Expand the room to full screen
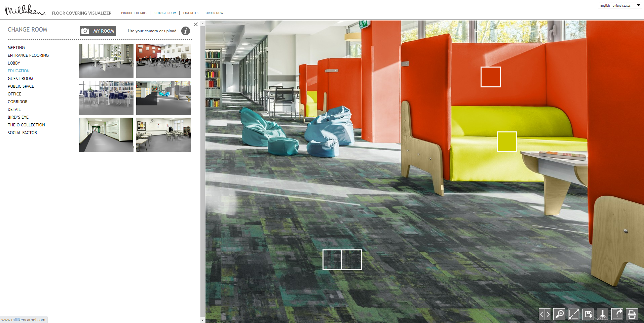The width and height of the screenshot is (644, 323). click(x=573, y=314)
